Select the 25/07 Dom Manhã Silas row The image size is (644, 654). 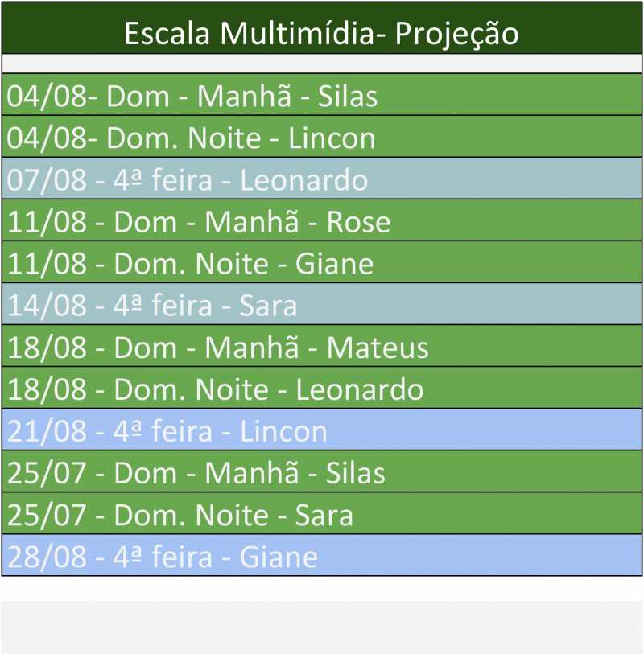click(322, 473)
